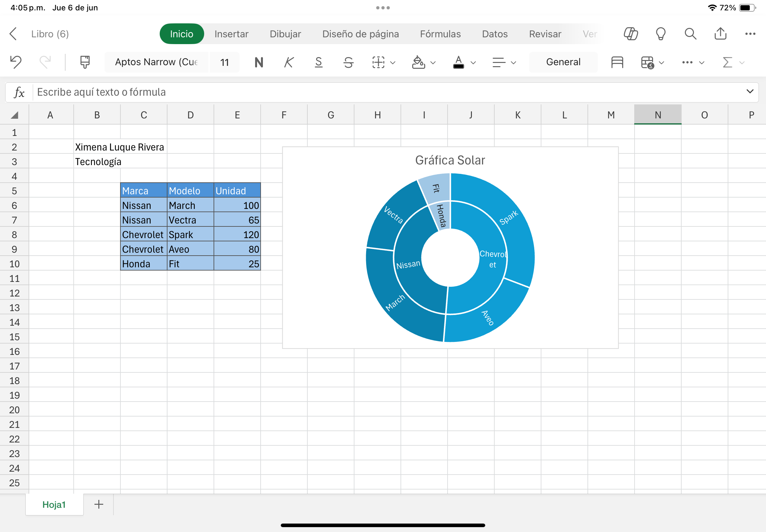Click the font color A swatch
This screenshot has width=766, height=532.
tap(459, 62)
